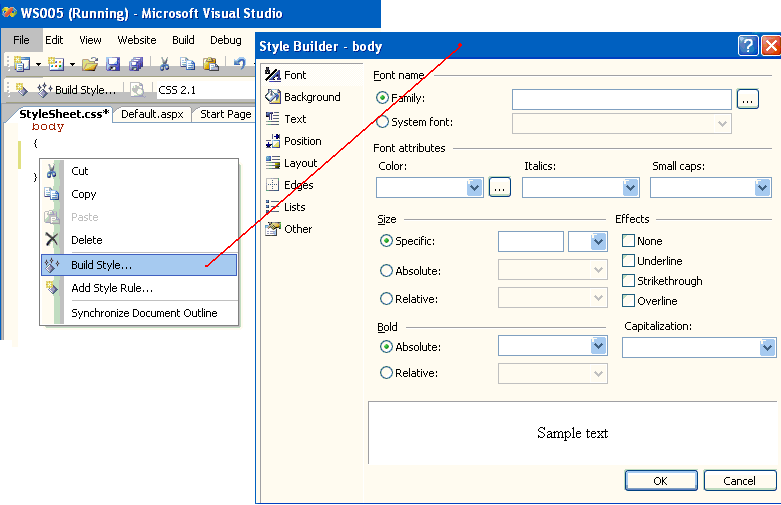The image size is (781, 505).
Task: Select the Lists category in Style Builder
Action: (x=285, y=207)
